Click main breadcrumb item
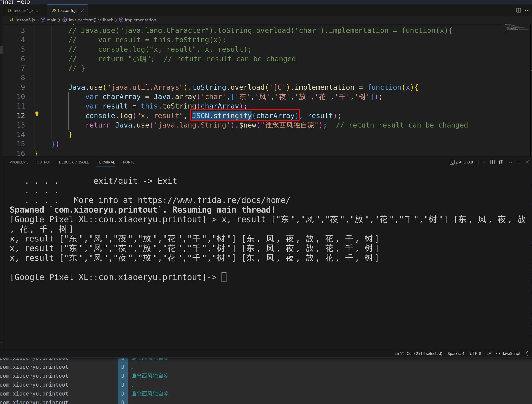 [49, 20]
